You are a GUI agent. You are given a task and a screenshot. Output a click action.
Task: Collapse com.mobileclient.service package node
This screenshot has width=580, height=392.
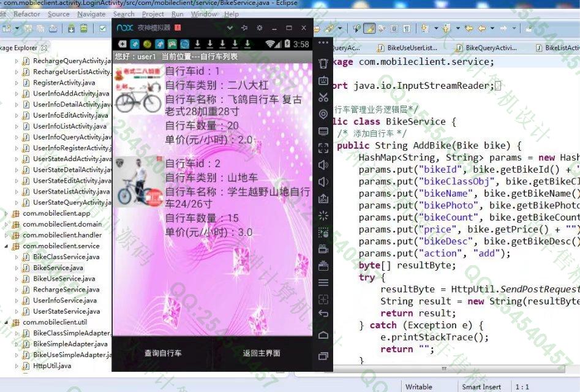6,246
